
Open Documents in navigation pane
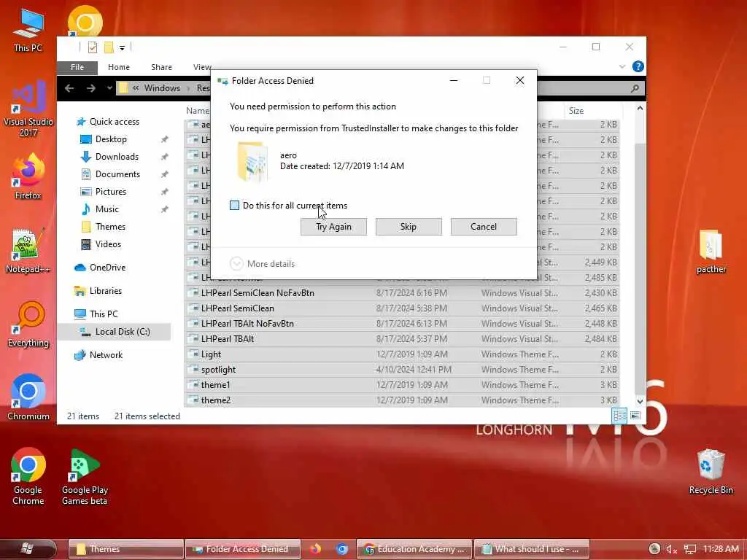pyautogui.click(x=117, y=174)
